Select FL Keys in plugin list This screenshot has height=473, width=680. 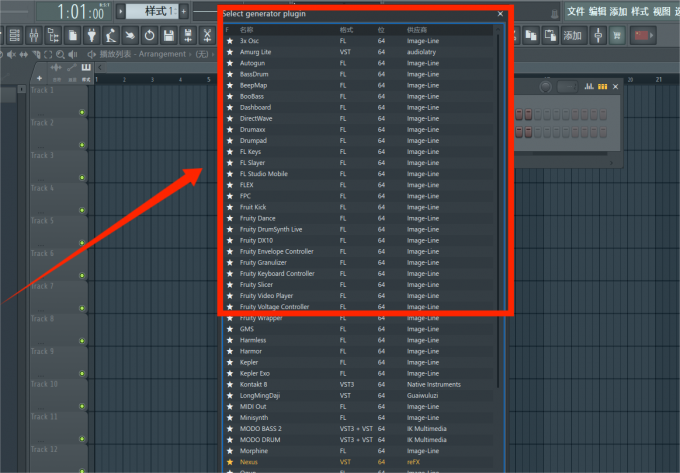[x=358, y=152]
